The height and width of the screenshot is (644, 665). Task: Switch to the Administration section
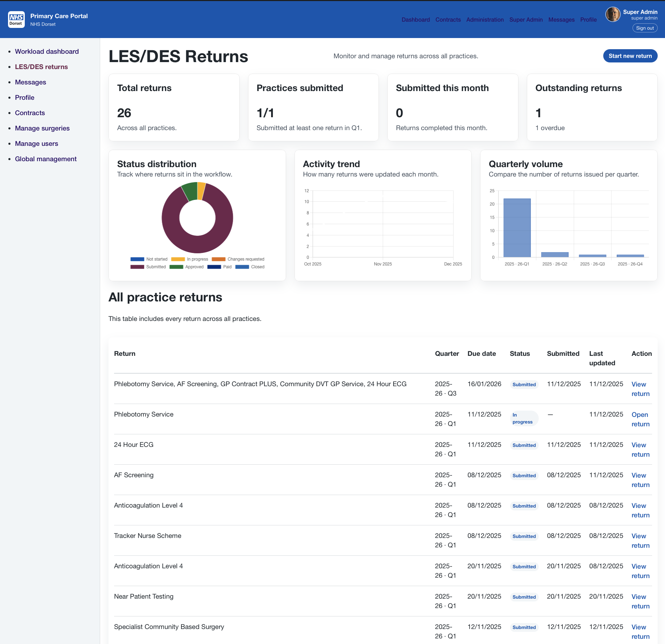pyautogui.click(x=485, y=20)
